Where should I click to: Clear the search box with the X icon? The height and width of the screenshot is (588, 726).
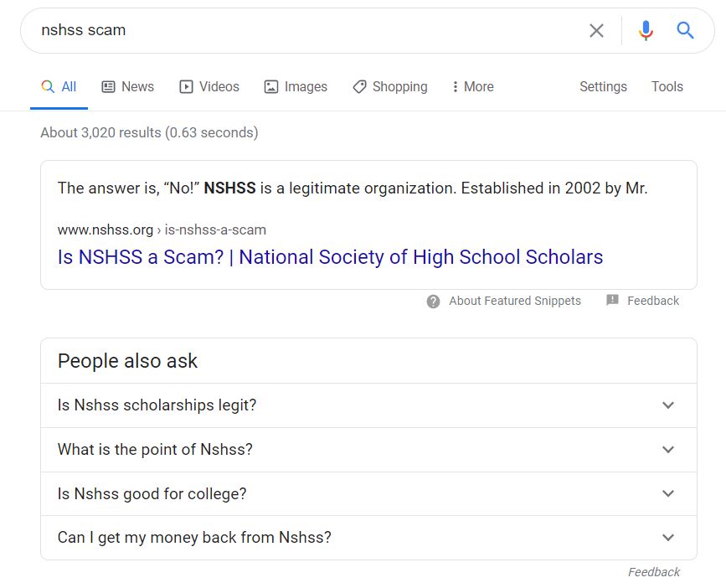tap(596, 30)
